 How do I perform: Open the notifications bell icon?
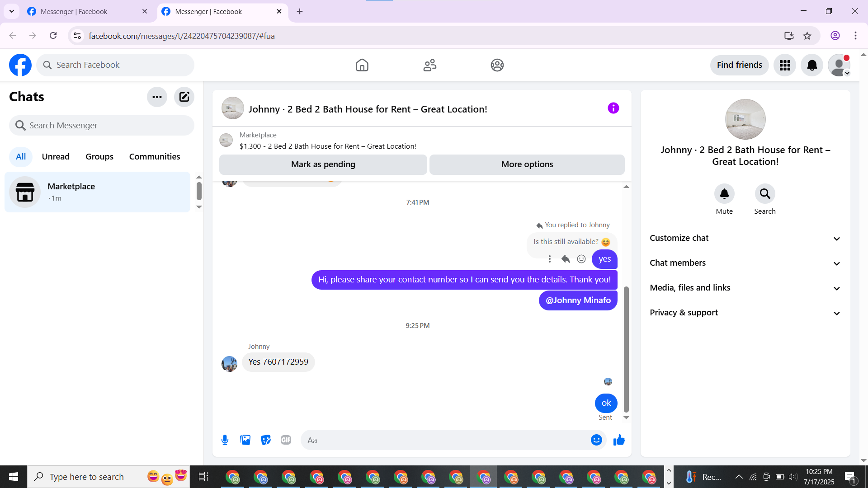[812, 65]
